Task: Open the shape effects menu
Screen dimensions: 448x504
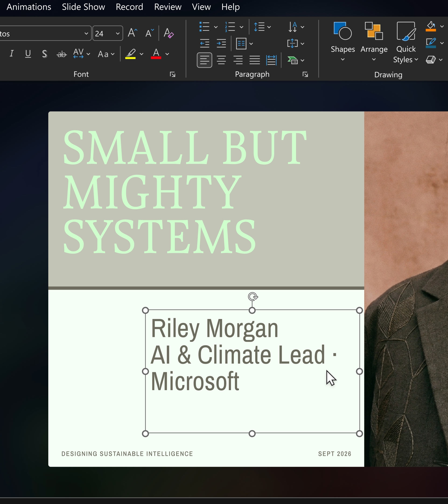Action: click(x=434, y=60)
